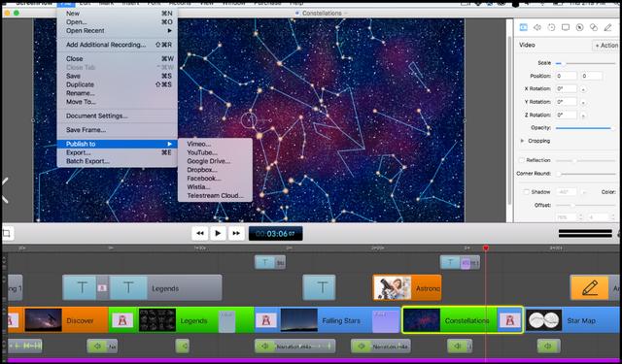Choose Save from the File menu
Screen dimensions: 622x364
[118, 76]
